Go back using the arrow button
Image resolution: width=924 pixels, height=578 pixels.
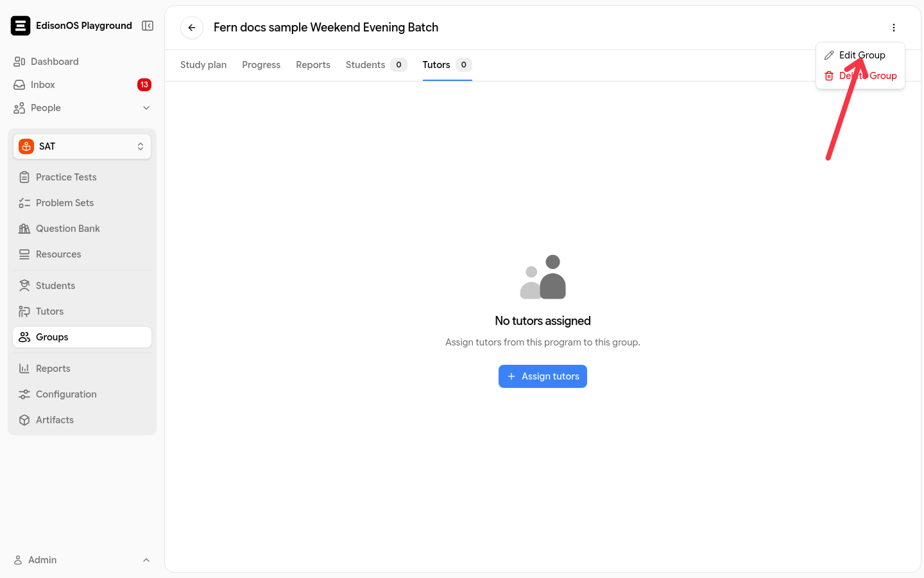click(x=192, y=28)
